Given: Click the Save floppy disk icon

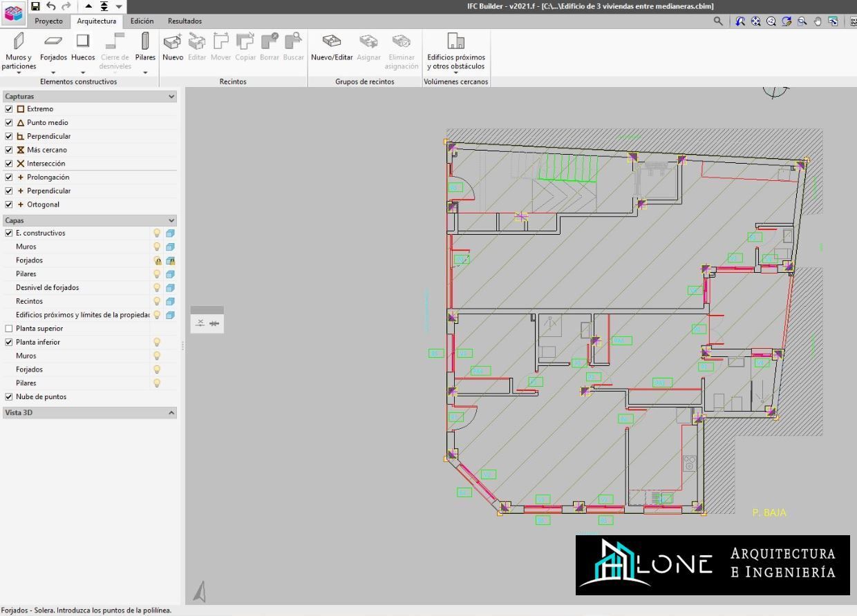Looking at the screenshot, I should click(x=35, y=6).
